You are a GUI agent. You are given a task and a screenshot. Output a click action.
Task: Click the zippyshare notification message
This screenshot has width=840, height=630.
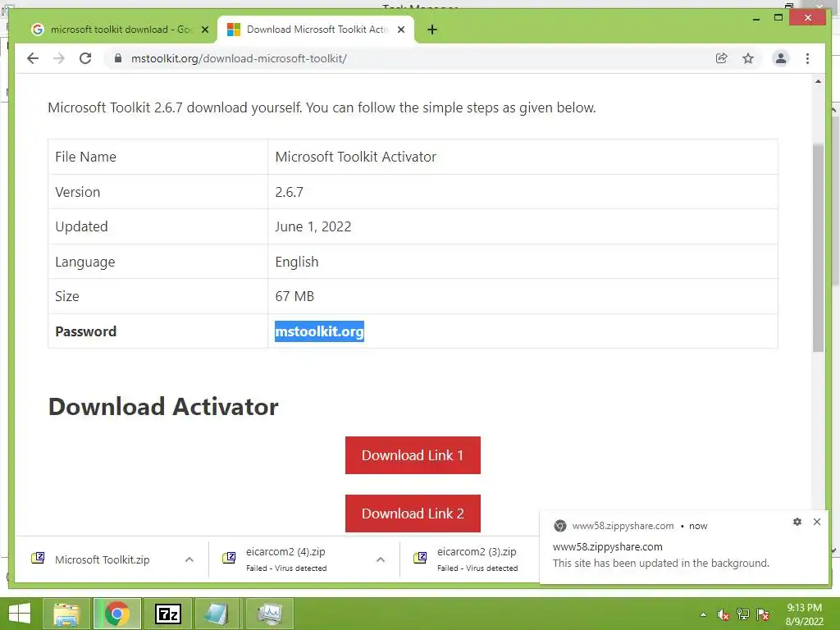click(661, 563)
